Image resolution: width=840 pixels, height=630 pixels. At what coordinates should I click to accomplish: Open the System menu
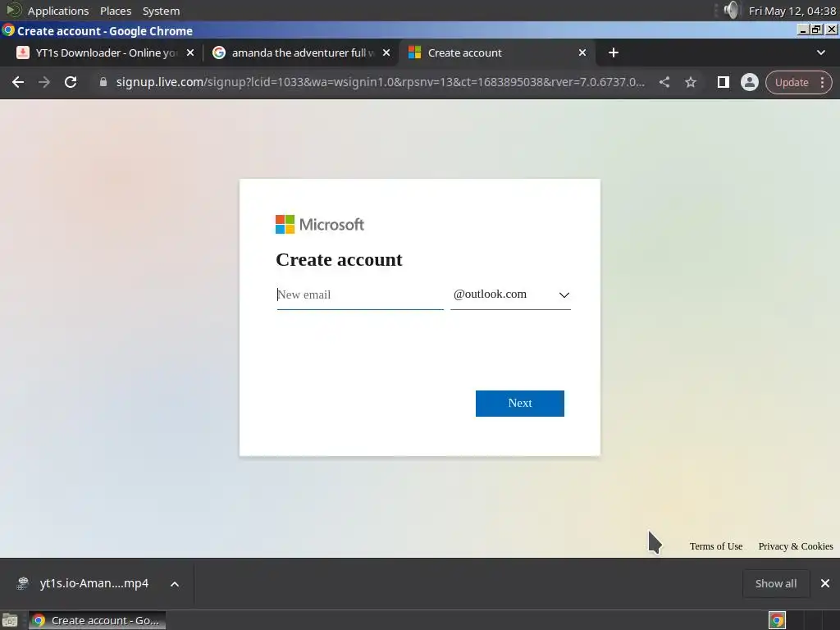(161, 11)
